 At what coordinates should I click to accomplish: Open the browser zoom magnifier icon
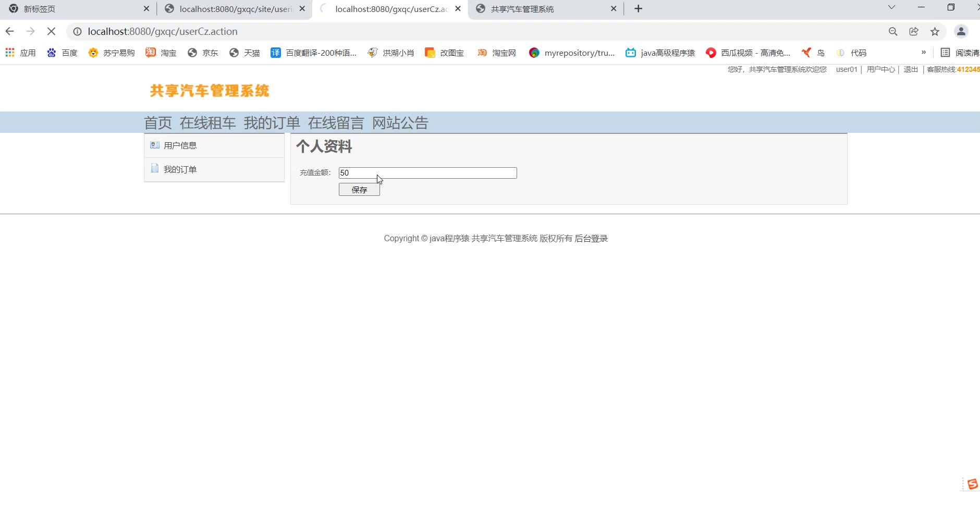click(893, 32)
